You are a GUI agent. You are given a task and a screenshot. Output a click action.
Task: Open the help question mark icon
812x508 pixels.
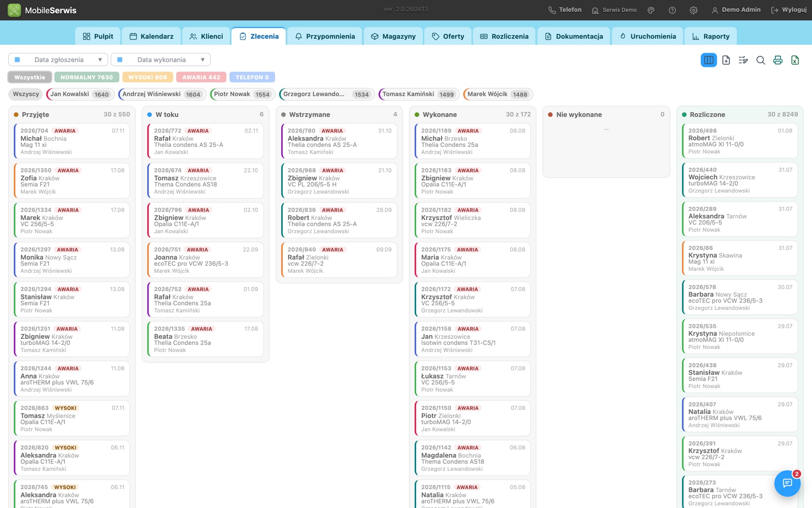(x=672, y=10)
